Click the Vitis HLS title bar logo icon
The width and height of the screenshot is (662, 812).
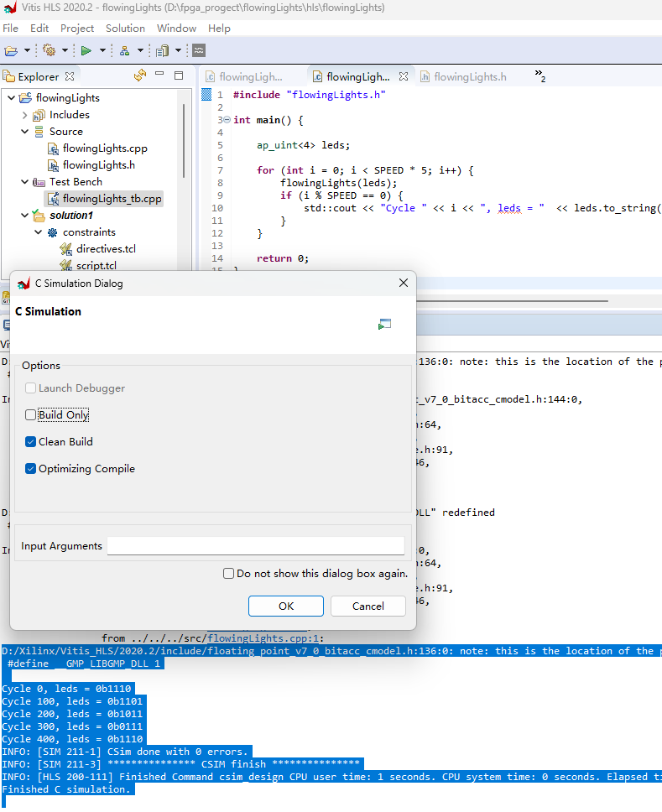(10, 8)
